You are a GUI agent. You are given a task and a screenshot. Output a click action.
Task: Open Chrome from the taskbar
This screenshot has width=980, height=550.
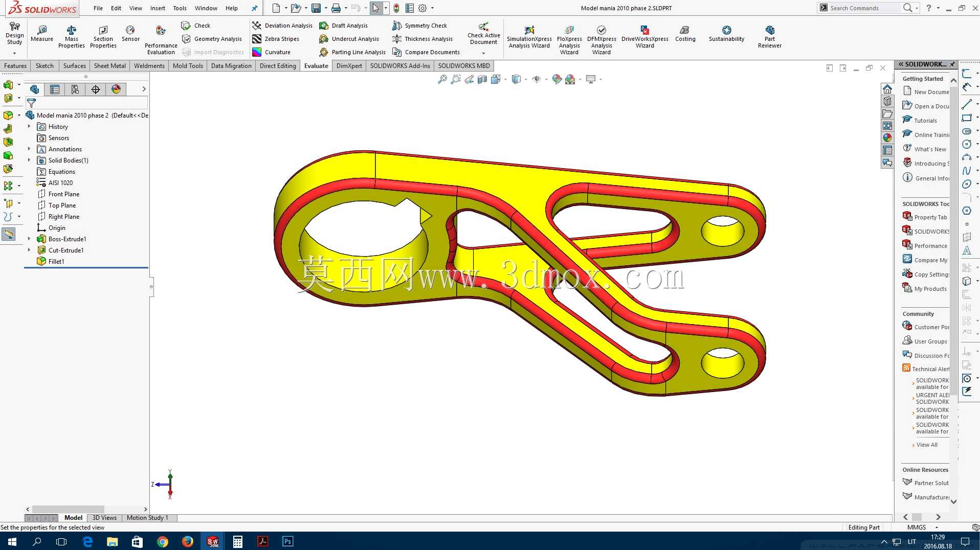[x=163, y=541]
